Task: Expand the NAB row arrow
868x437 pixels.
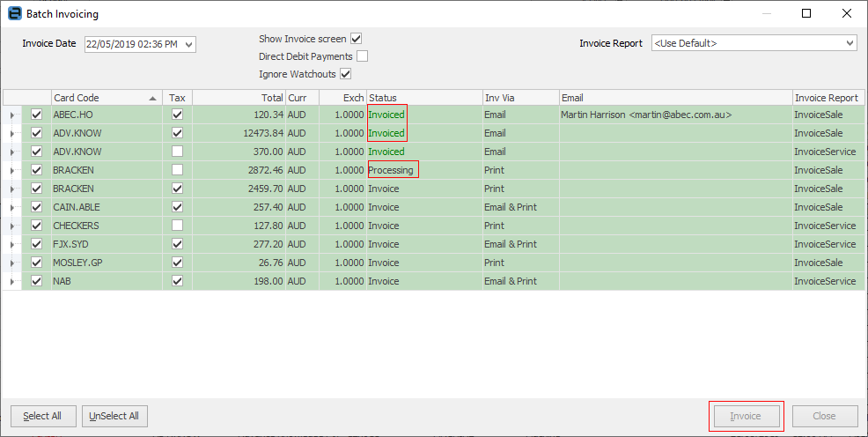Action: (x=12, y=281)
